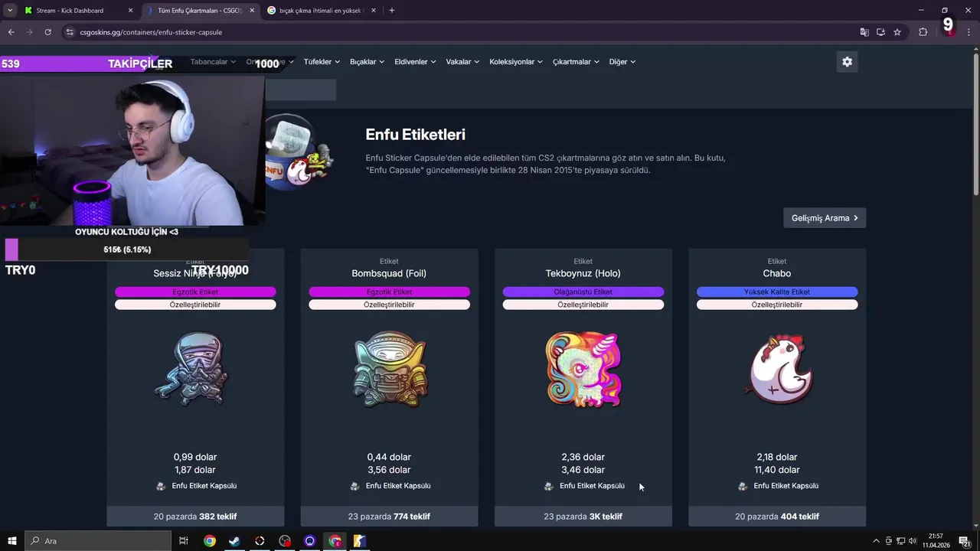Click '20 pazarda 382 teklif' on Sessiz Ninja
Viewport: 980px width, 551px height.
(195, 517)
